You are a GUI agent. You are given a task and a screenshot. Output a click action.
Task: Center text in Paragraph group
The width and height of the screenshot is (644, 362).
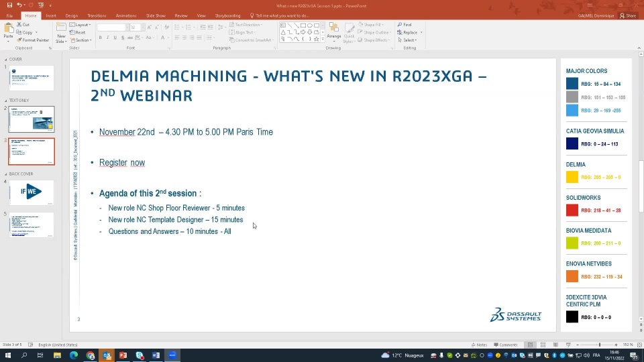(184, 38)
